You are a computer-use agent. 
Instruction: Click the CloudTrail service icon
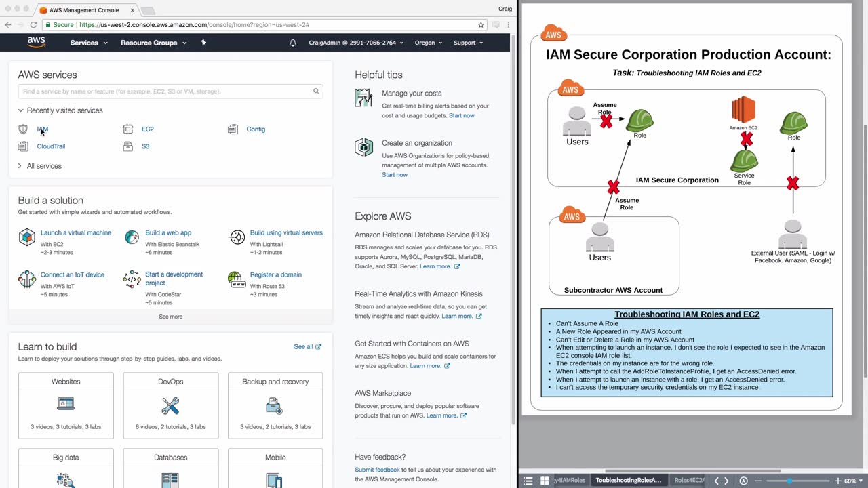pyautogui.click(x=23, y=146)
